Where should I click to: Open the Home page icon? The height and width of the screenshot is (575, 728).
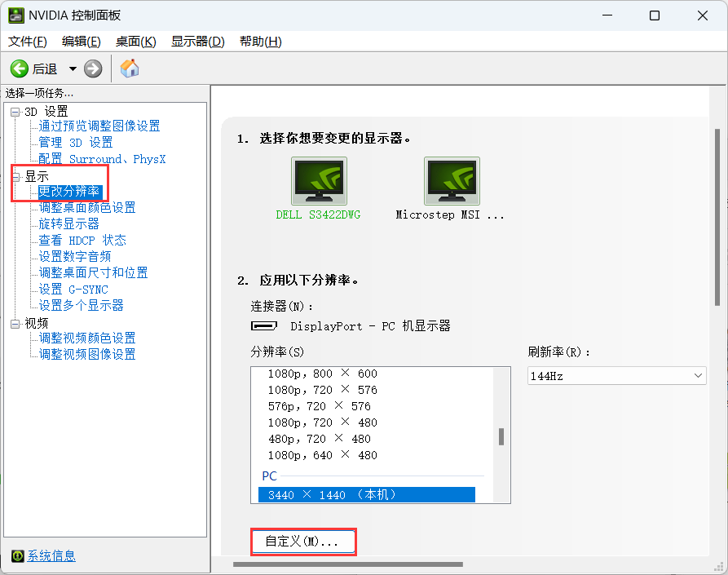tap(130, 69)
